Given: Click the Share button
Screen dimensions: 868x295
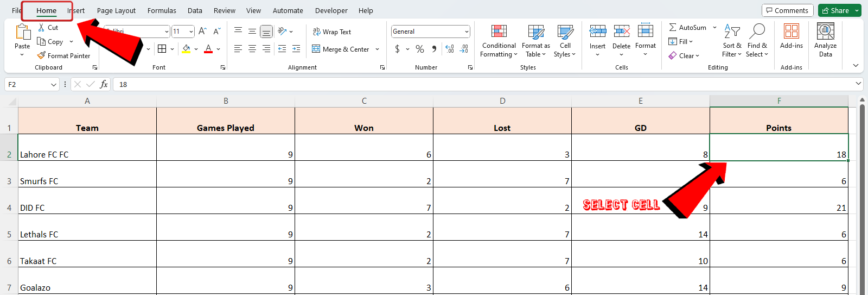Looking at the screenshot, I should coord(835,10).
